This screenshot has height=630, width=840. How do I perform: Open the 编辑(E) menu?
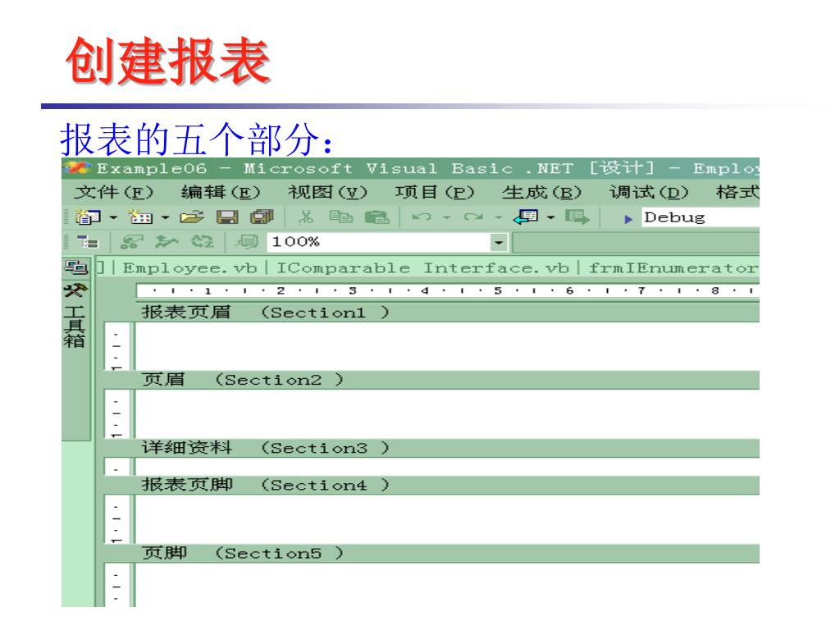coord(220,192)
